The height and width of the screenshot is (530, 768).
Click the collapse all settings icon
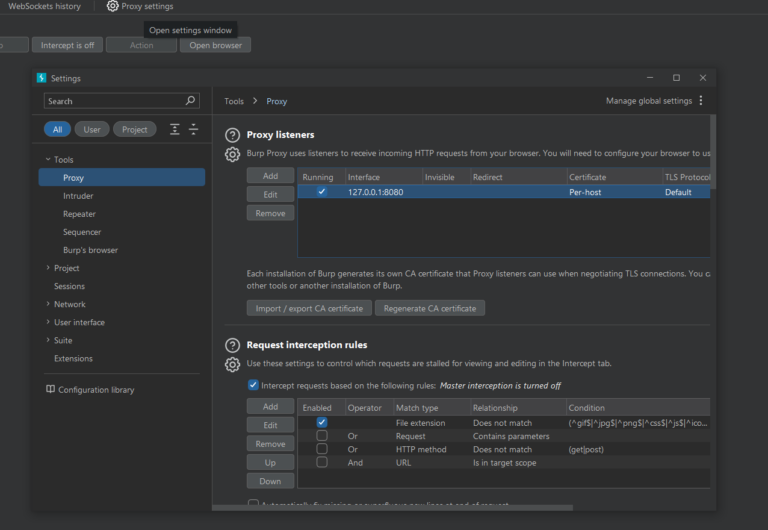coord(193,129)
